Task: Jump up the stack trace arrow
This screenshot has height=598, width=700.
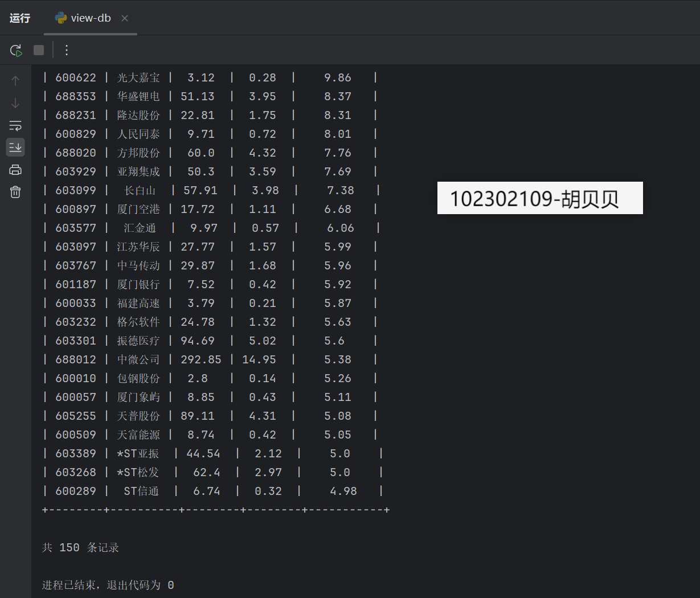Action: 15,81
